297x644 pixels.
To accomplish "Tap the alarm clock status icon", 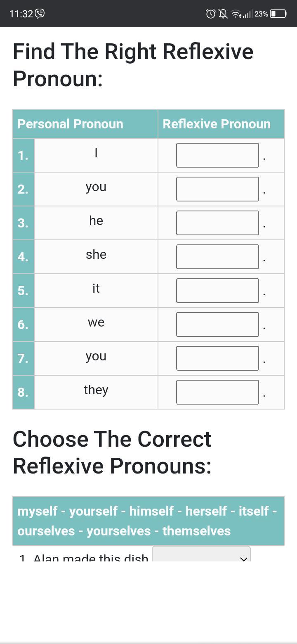I will click(x=210, y=14).
